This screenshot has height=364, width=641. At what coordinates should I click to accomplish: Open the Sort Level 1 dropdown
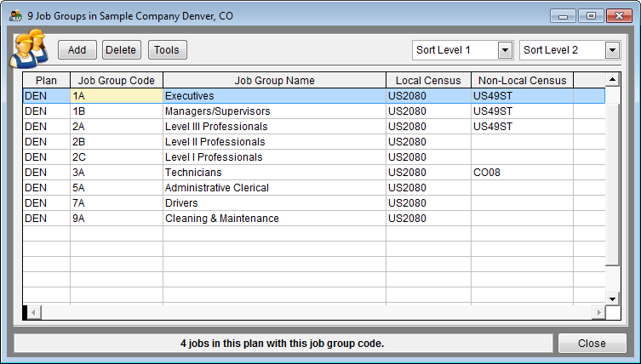pyautogui.click(x=506, y=50)
